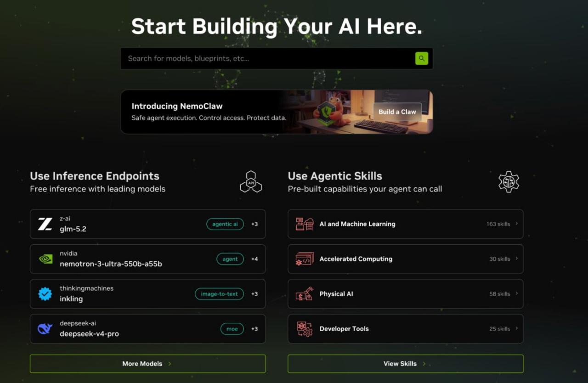This screenshot has height=383, width=588.
Task: Click the API hexagon icon beside Use Inference Endpoints
Action: tap(251, 182)
